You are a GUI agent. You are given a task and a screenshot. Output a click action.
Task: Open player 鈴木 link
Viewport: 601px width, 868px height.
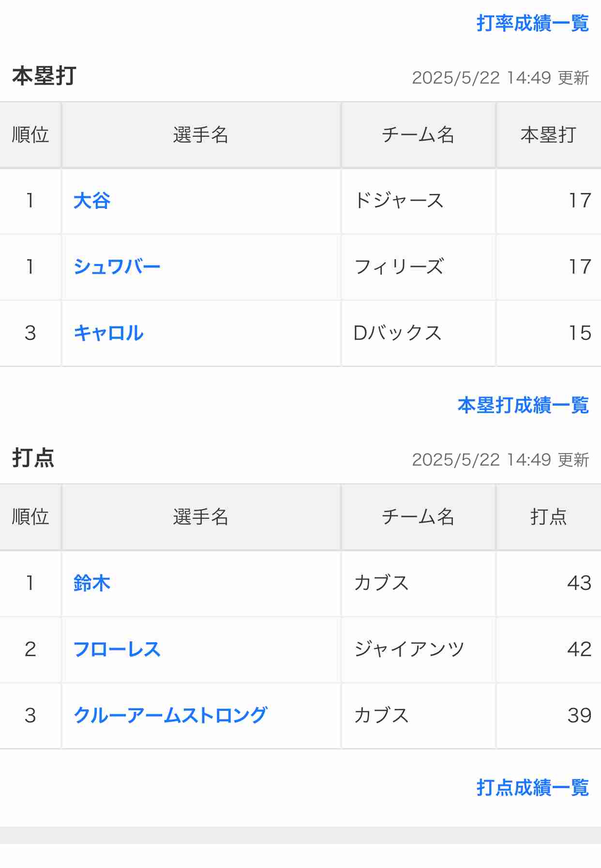92,583
